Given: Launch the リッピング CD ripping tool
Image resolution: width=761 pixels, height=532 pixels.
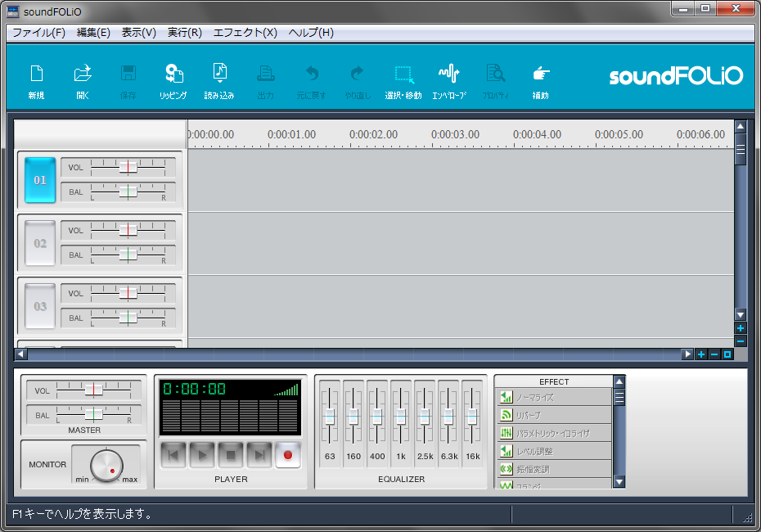Looking at the screenshot, I should tap(173, 82).
